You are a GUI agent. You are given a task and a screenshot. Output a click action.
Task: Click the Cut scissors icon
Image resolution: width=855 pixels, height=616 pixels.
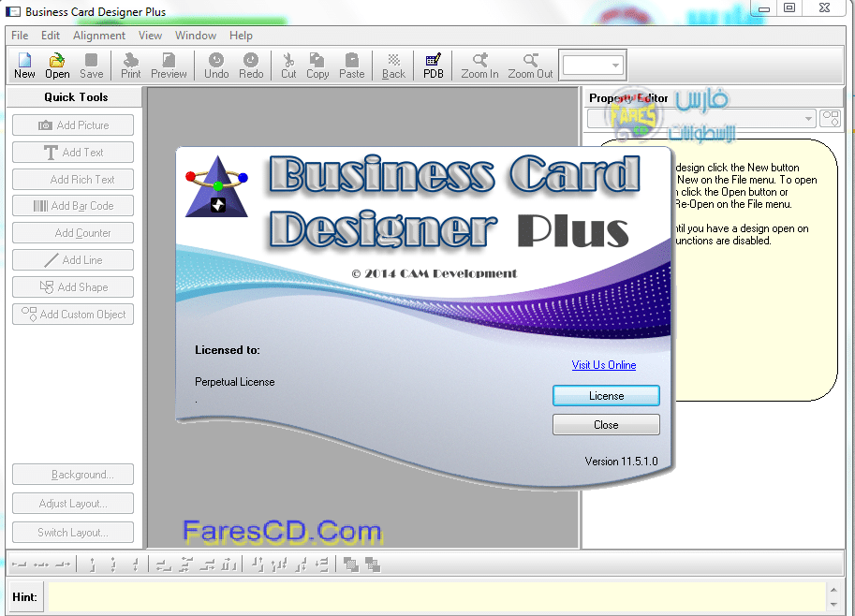tap(288, 66)
